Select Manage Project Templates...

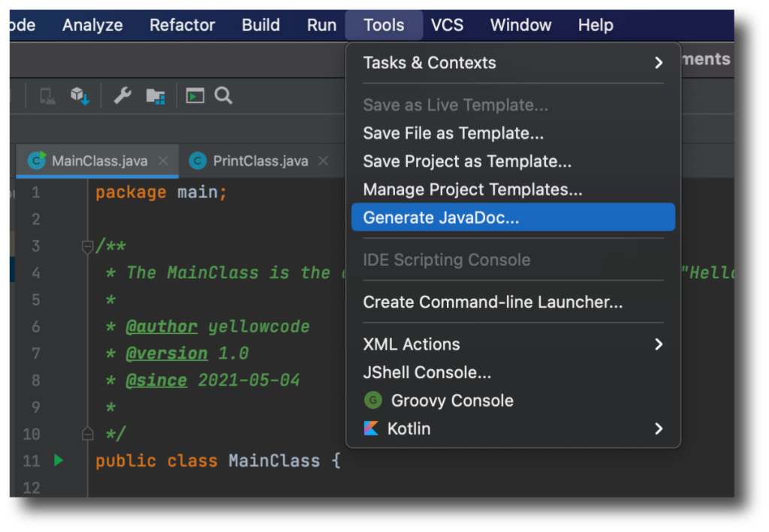(x=513, y=190)
